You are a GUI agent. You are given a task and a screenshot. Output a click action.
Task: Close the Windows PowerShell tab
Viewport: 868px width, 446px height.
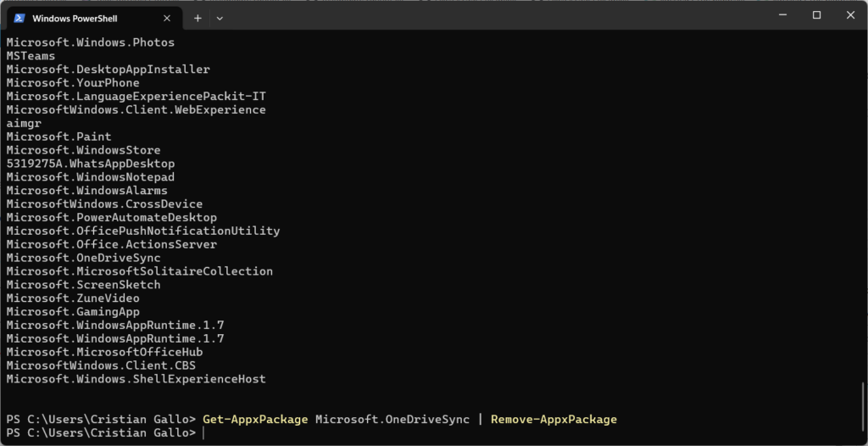point(168,18)
